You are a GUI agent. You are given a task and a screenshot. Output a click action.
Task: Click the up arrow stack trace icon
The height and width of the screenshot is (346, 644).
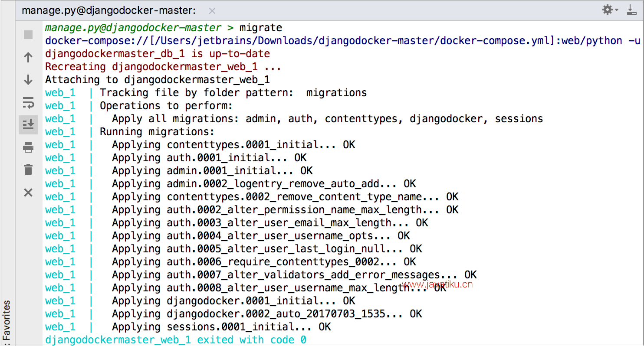tap(28, 57)
